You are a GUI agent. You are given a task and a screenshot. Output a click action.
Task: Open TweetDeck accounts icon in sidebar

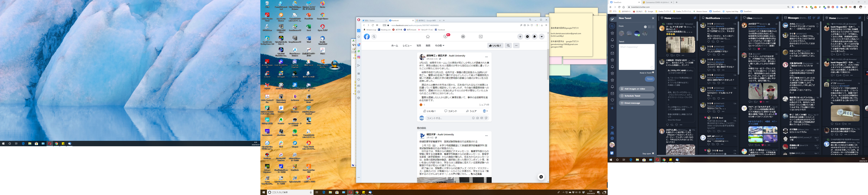[x=612, y=133]
